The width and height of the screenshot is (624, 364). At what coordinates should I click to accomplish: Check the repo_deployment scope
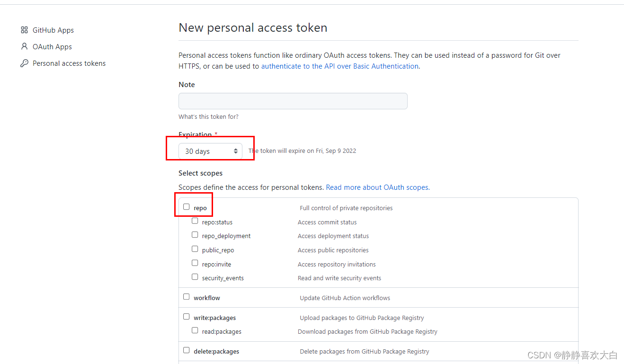click(x=195, y=235)
